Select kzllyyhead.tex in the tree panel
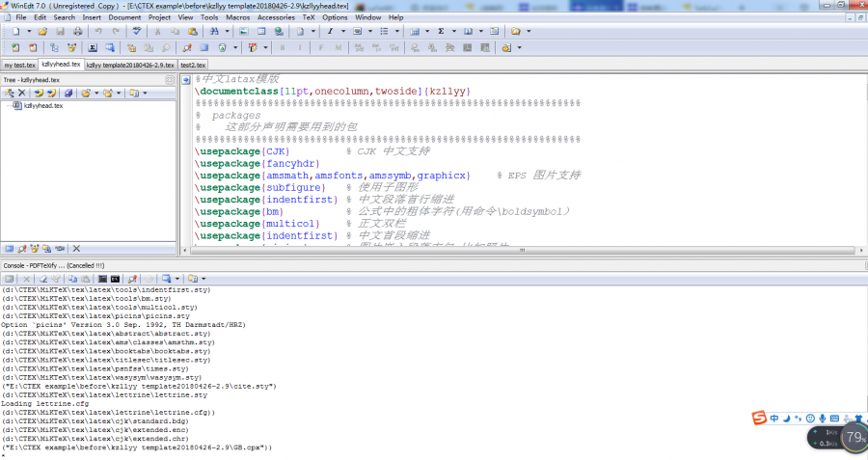 point(42,106)
